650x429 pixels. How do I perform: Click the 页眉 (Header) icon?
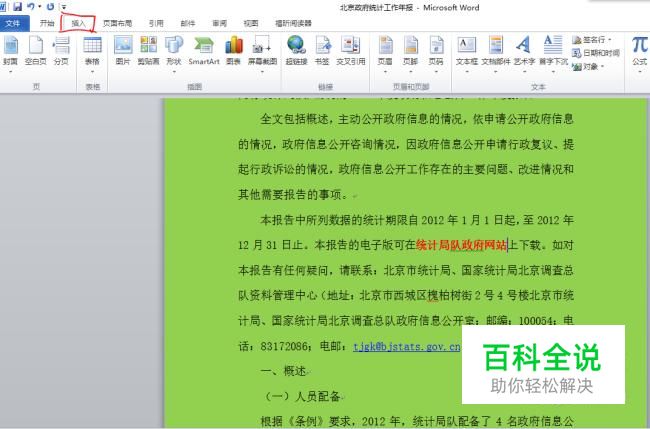click(385, 45)
